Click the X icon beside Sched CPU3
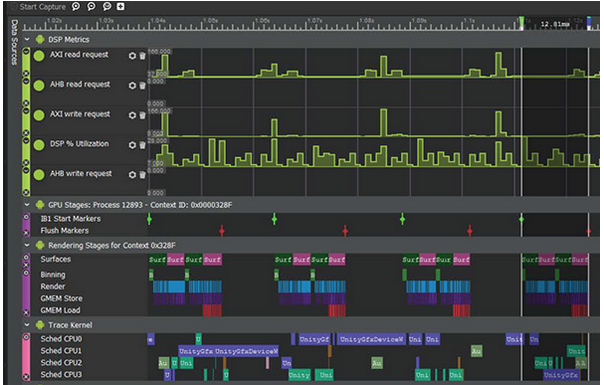604x385 pixels. tap(26, 377)
